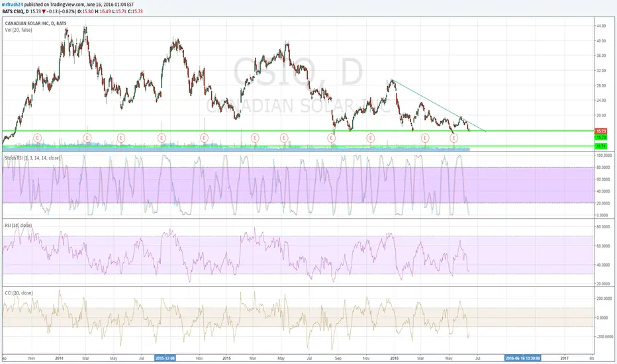Image resolution: width=617 pixels, height=364 pixels.
Task: Click the green 15.79 price line label
Action: point(601,138)
